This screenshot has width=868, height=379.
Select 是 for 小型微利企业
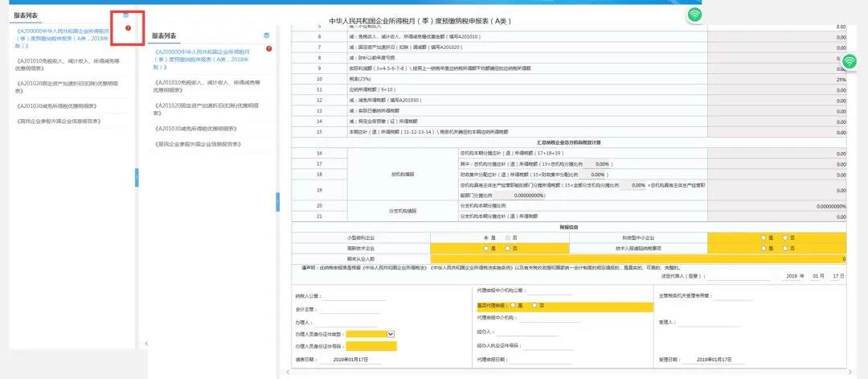[485, 238]
